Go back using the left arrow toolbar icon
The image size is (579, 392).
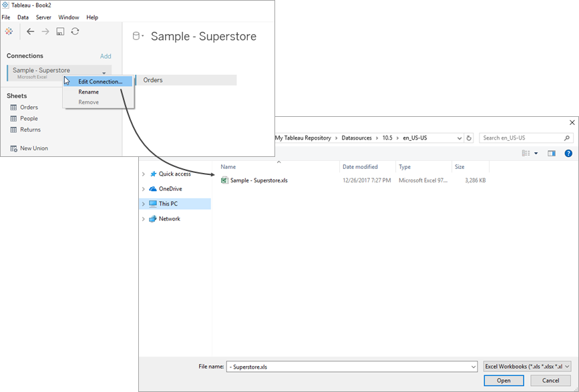coord(30,31)
